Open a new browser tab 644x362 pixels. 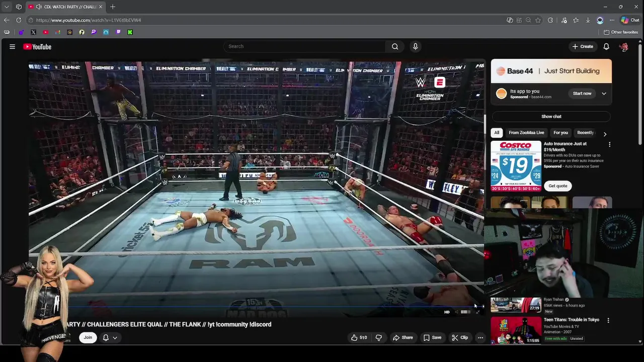113,7
